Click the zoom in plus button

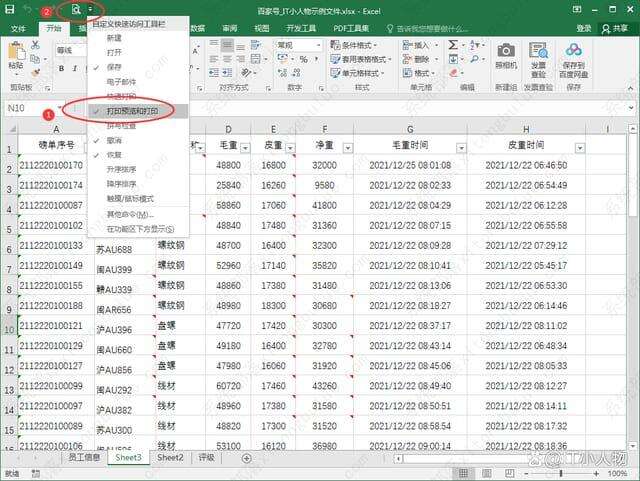[x=596, y=473]
